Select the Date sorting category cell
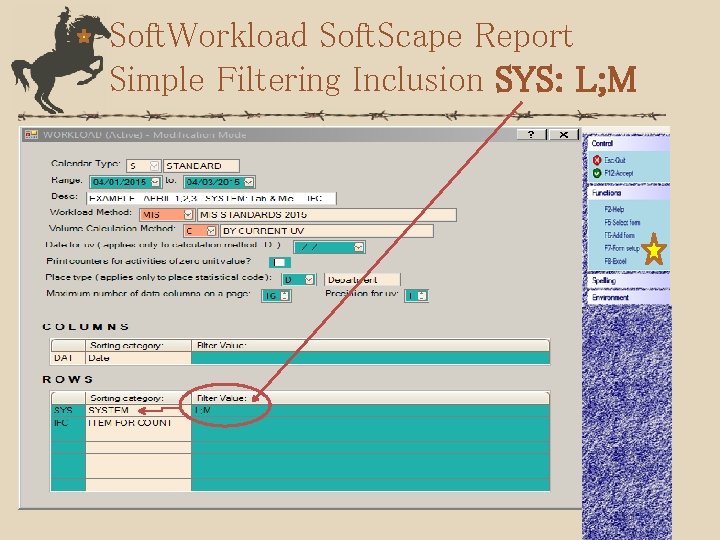Viewport: 720px width, 540px height. (x=138, y=358)
